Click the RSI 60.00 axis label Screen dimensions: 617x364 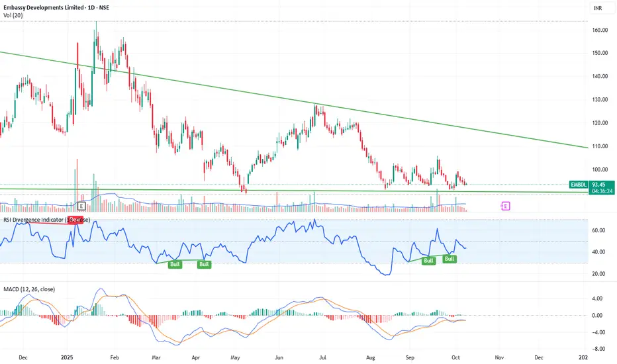point(598,230)
